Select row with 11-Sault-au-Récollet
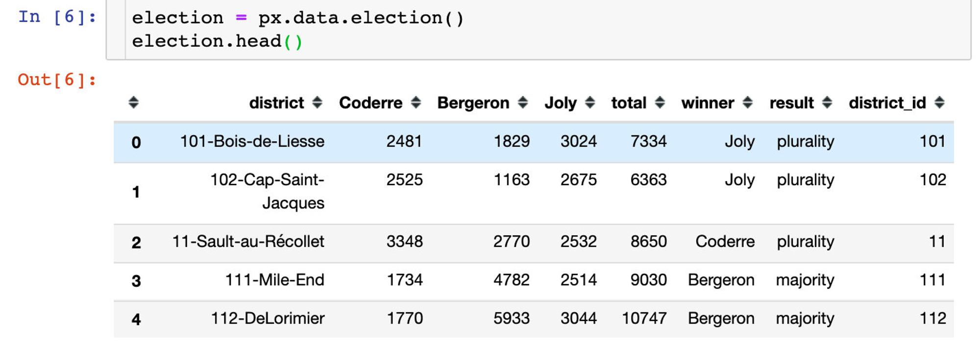This screenshot has width=980, height=354. tap(534, 243)
